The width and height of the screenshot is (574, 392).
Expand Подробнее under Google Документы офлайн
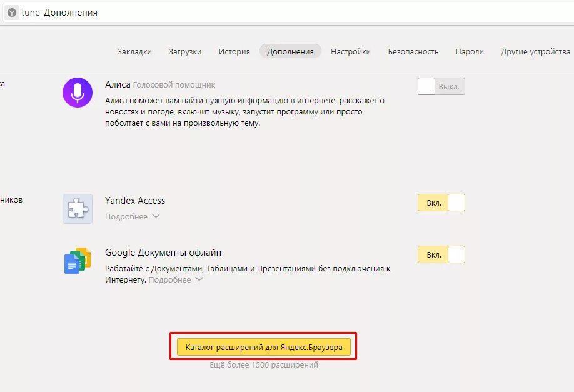tap(175, 279)
